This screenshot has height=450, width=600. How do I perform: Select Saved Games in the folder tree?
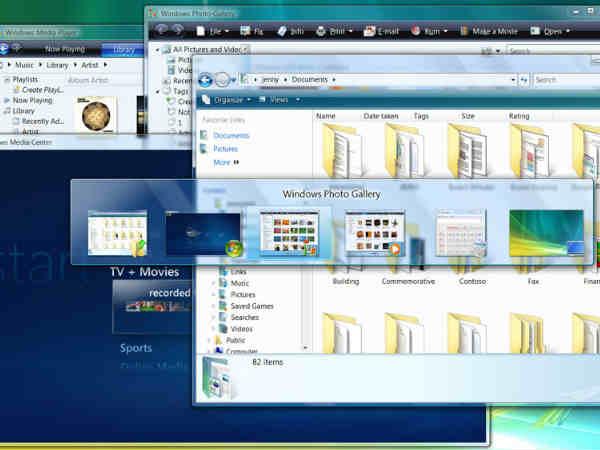[x=251, y=306]
